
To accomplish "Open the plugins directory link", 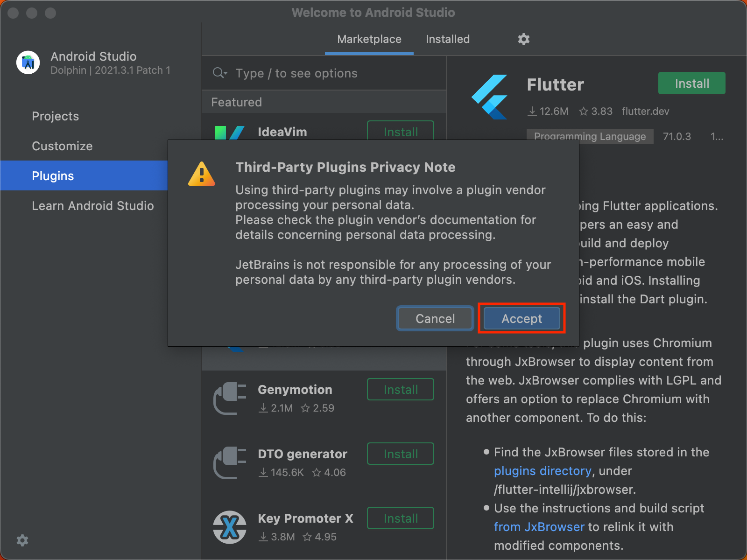I will pyautogui.click(x=543, y=471).
